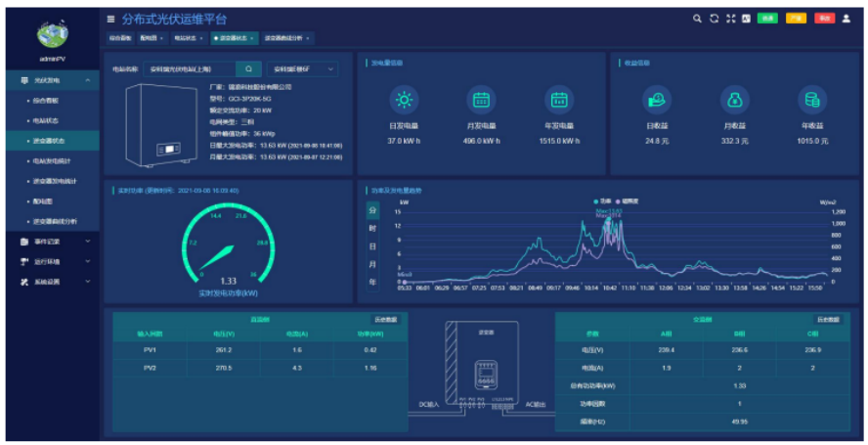Toggle fullscreen using the expand icon

[730, 19]
